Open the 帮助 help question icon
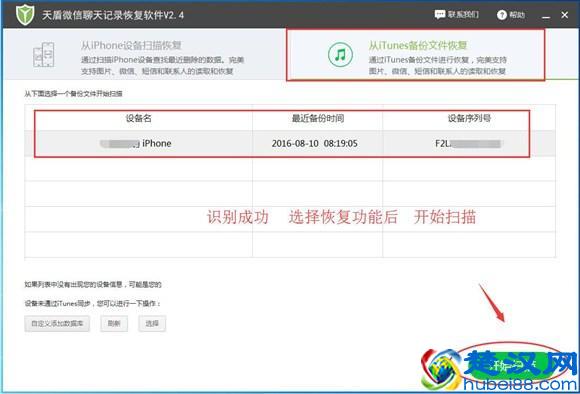 click(x=502, y=15)
